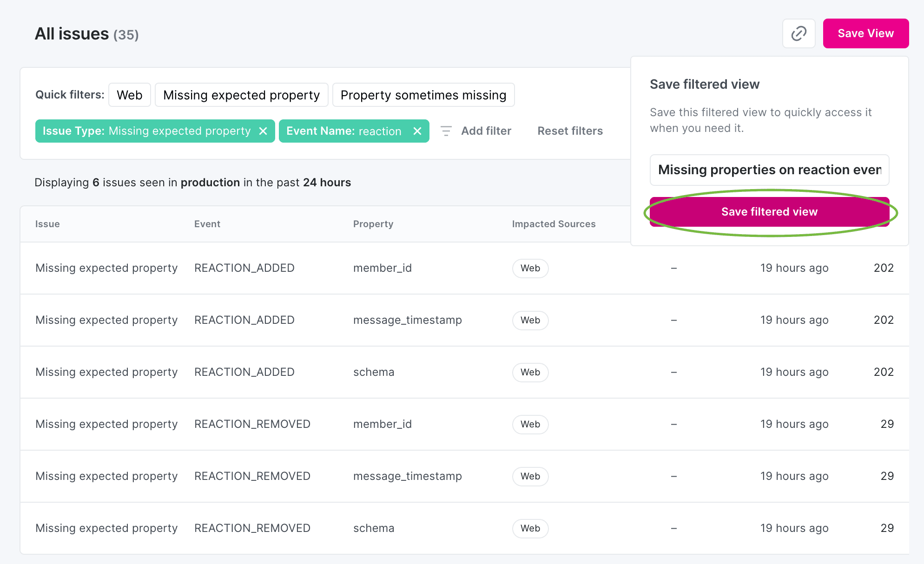Viewport: 924px width, 564px height.
Task: Copy the shareable link icon
Action: point(799,33)
